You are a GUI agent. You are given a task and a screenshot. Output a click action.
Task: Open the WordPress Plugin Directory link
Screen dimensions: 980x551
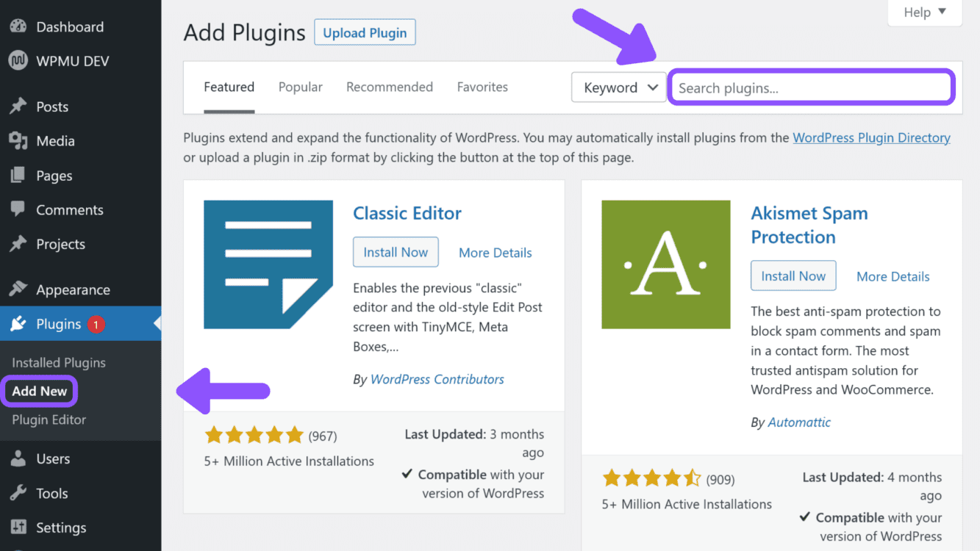tap(871, 137)
